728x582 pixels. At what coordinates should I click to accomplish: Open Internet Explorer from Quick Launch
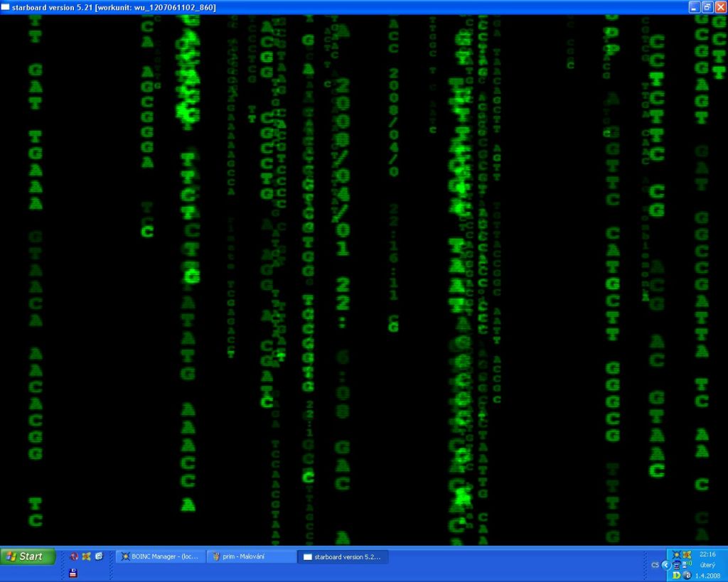pos(99,556)
